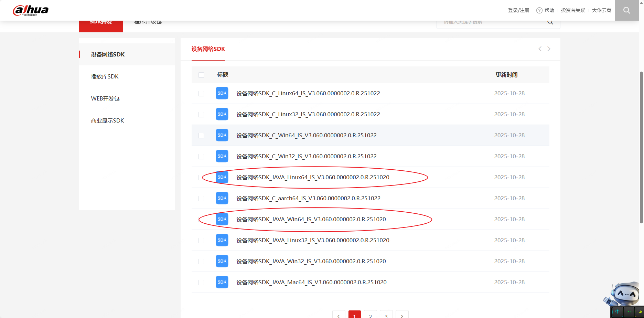Click the next-page chevron in pagination
The image size is (644, 318).
click(402, 316)
